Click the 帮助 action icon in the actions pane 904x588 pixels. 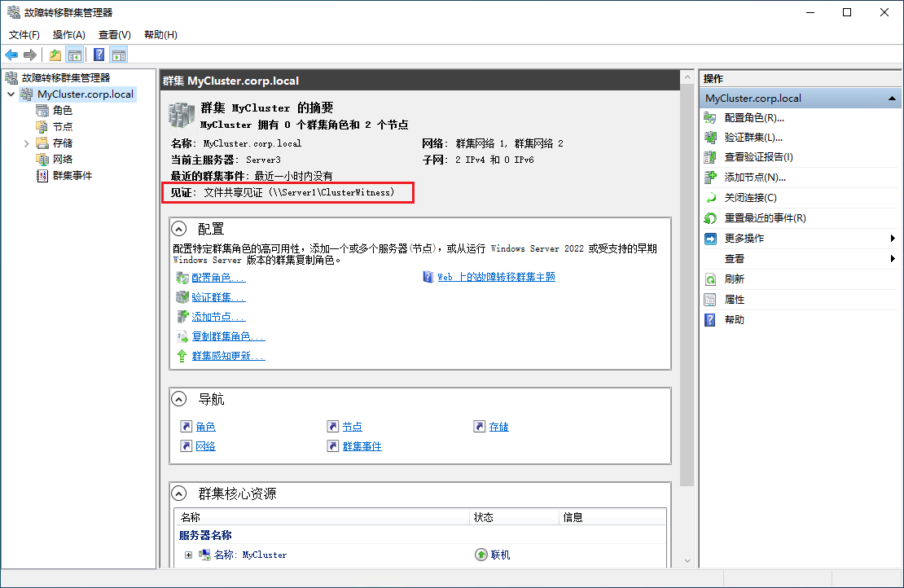[x=710, y=320]
